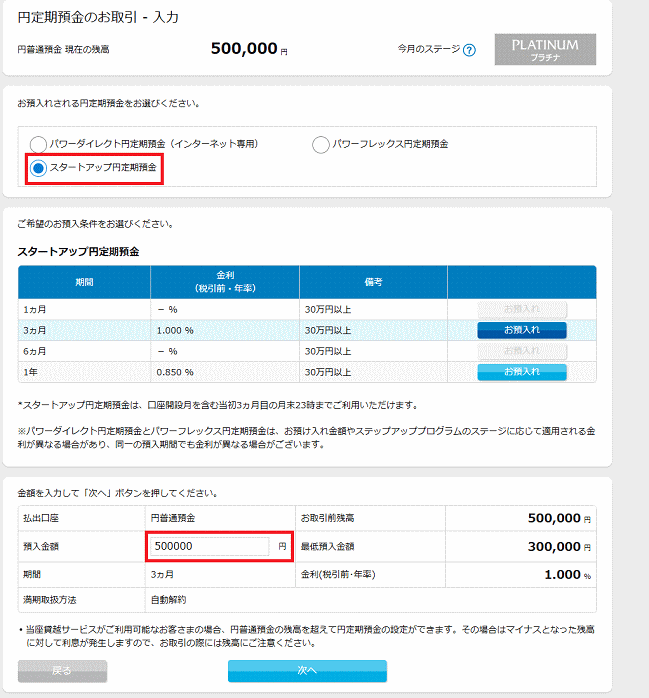
Task: Click the 自動解約 maturity handling value
Action: (171, 600)
